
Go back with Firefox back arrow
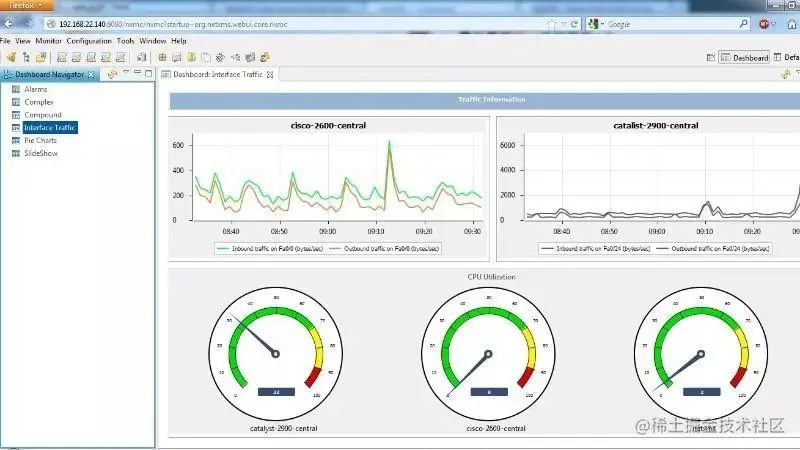[x=8, y=23]
